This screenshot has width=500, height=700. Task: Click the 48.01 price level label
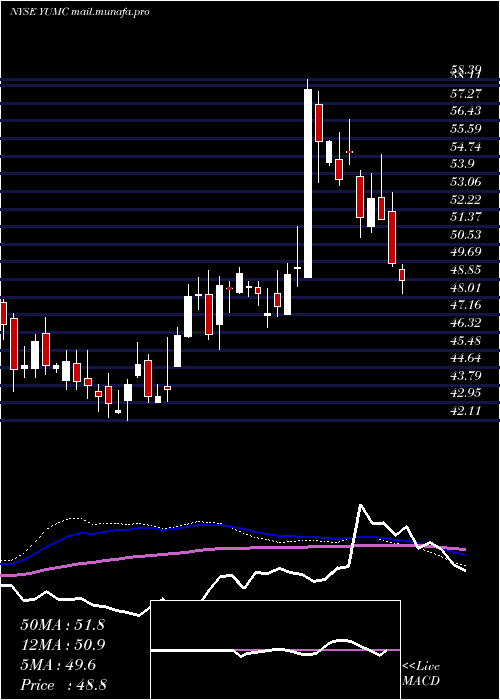pos(466,288)
